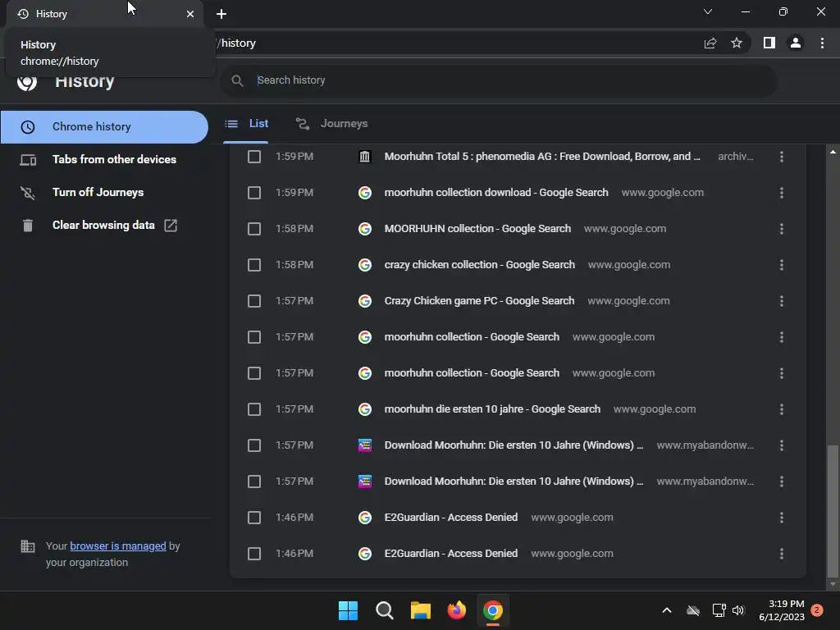Viewport: 840px width, 630px height.
Task: Check the first Download Moorhuhn myabandonware entry
Action: pos(254,445)
